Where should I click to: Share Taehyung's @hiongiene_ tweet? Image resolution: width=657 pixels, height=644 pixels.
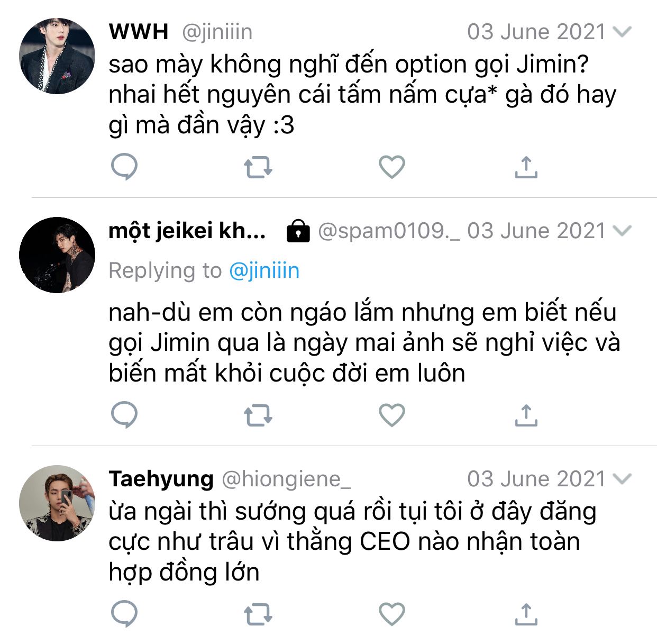click(526, 614)
